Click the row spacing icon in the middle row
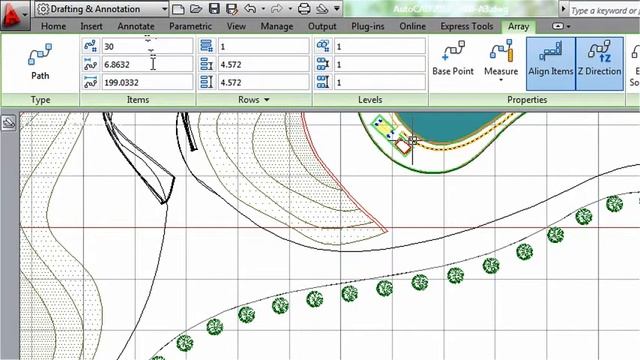The width and height of the screenshot is (640, 360). pos(207,64)
